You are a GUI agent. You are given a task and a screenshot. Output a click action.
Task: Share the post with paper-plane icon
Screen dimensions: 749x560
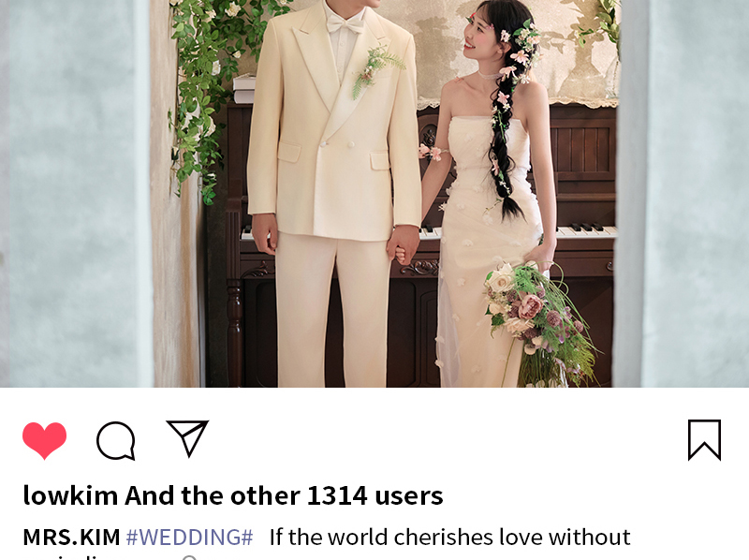coord(187,438)
